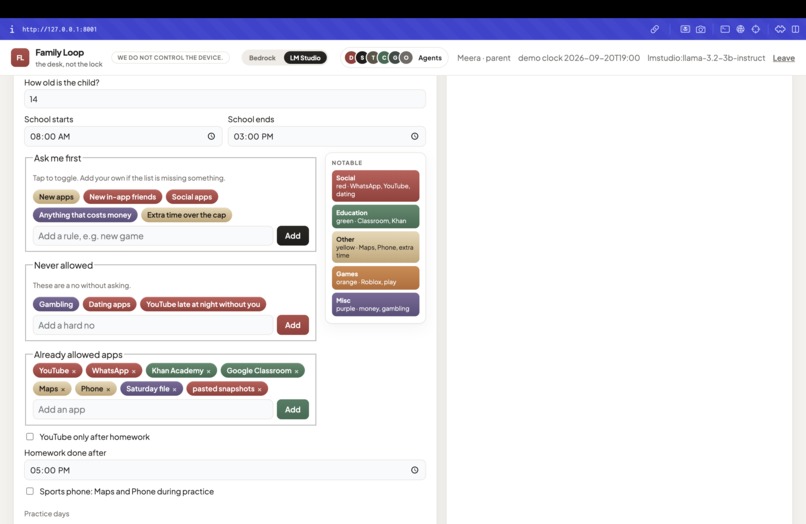Toggle Extra time over the cap chip

(186, 215)
